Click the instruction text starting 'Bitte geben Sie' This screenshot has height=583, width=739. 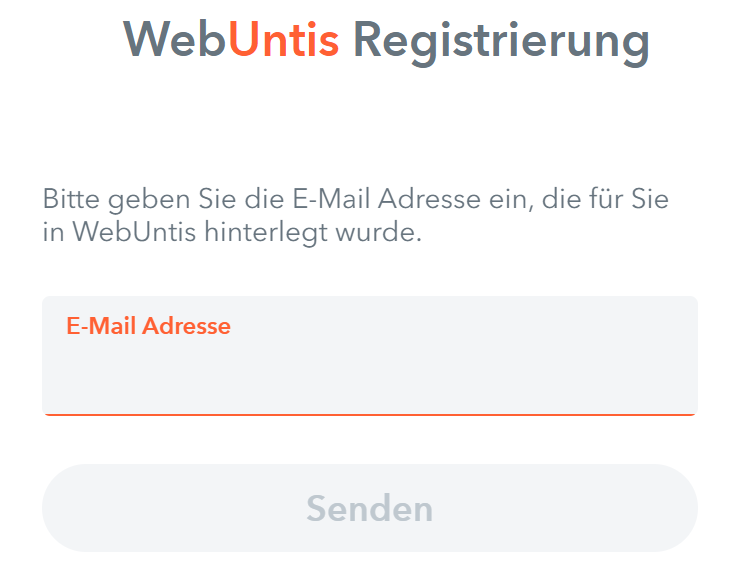pos(355,199)
